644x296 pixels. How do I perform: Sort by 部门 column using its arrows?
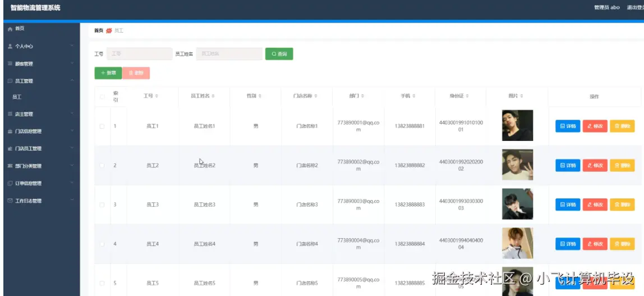pyautogui.click(x=362, y=96)
